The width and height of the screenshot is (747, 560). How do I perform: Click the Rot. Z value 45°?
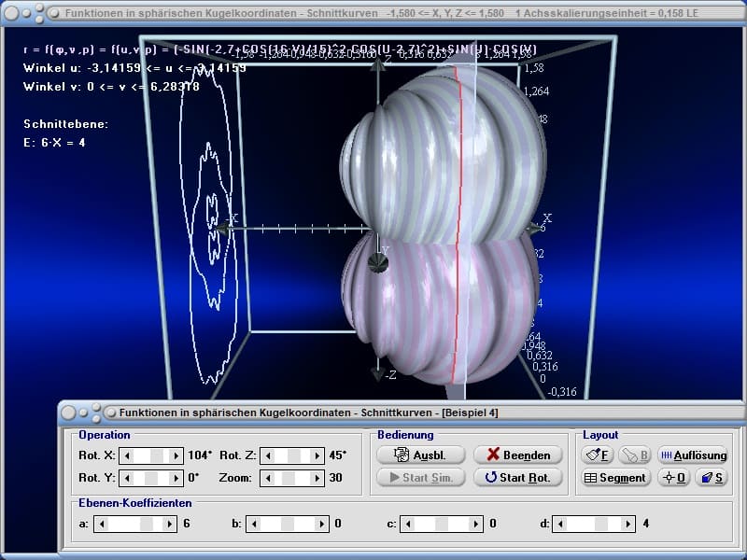tap(337, 455)
